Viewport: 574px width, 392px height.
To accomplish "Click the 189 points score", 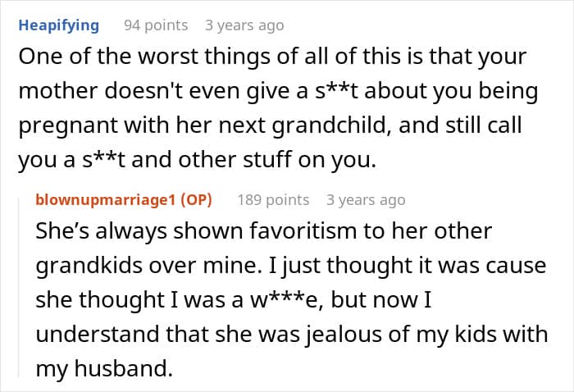I will coord(273,199).
